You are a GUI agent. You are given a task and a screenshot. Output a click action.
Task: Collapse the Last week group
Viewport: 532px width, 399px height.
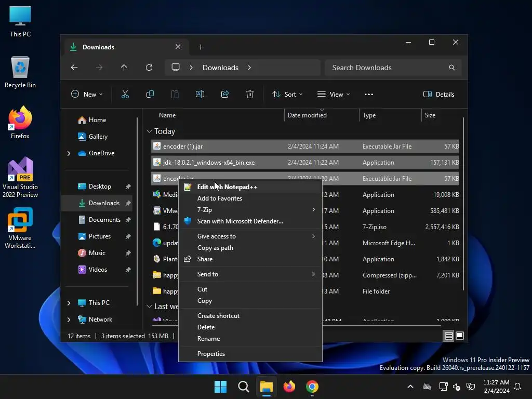149,307
